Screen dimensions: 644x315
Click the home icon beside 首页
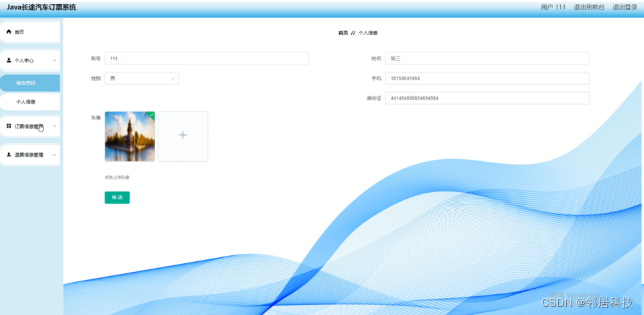pos(9,32)
